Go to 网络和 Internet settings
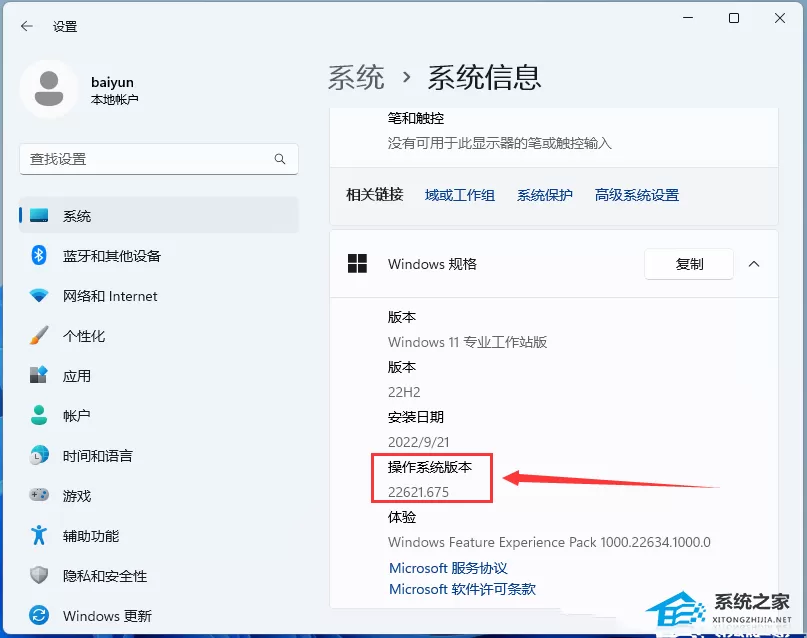Screen dimensions: 807x638 click(x=159, y=296)
